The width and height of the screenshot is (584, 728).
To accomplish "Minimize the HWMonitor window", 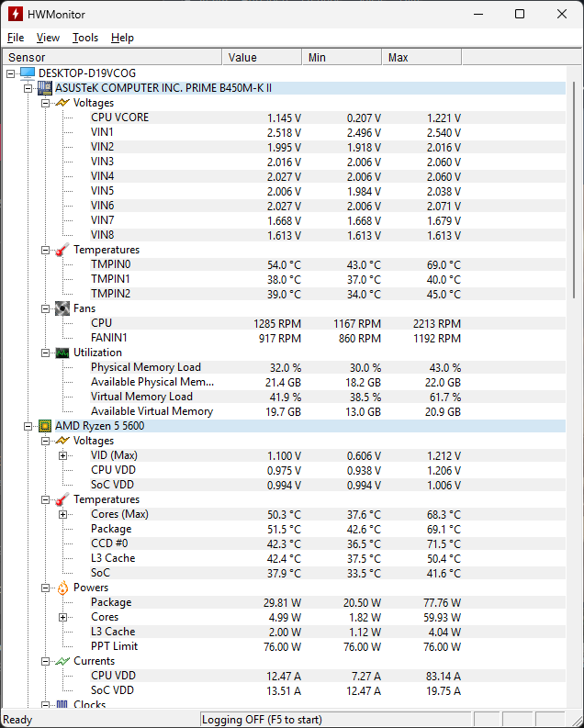I will click(x=478, y=14).
